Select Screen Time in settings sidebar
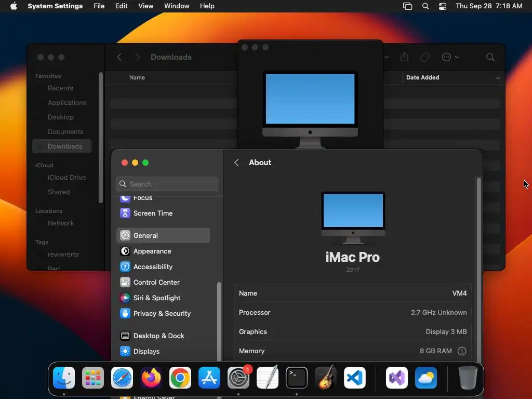The height and width of the screenshot is (399, 532). click(x=163, y=213)
